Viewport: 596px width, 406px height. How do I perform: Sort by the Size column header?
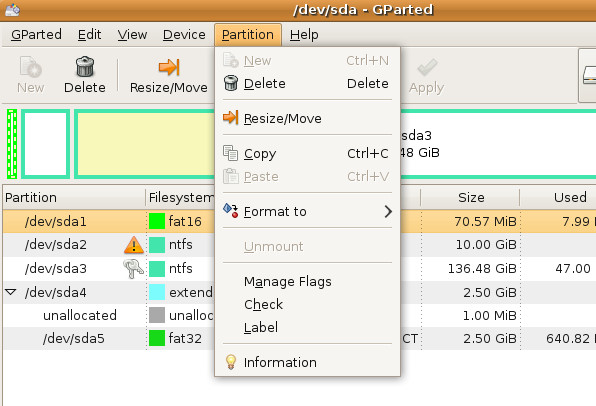point(471,197)
